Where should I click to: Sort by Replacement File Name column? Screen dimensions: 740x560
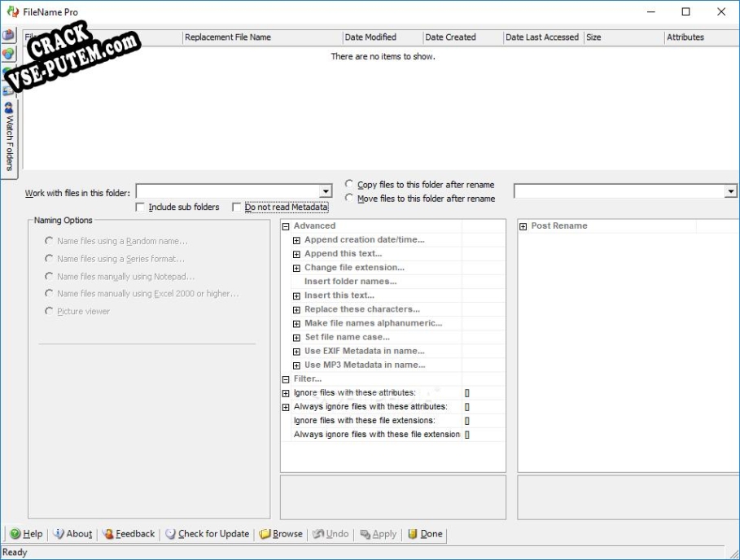[262, 37]
